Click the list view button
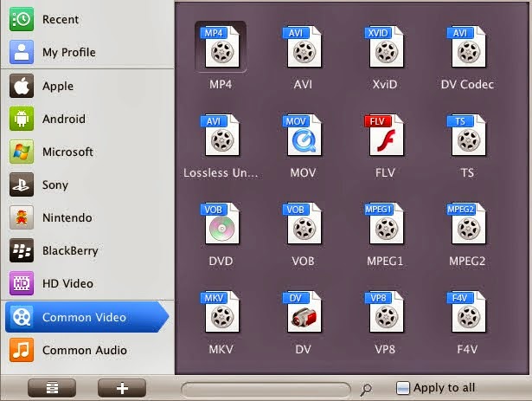The image size is (532, 401). tap(52, 388)
